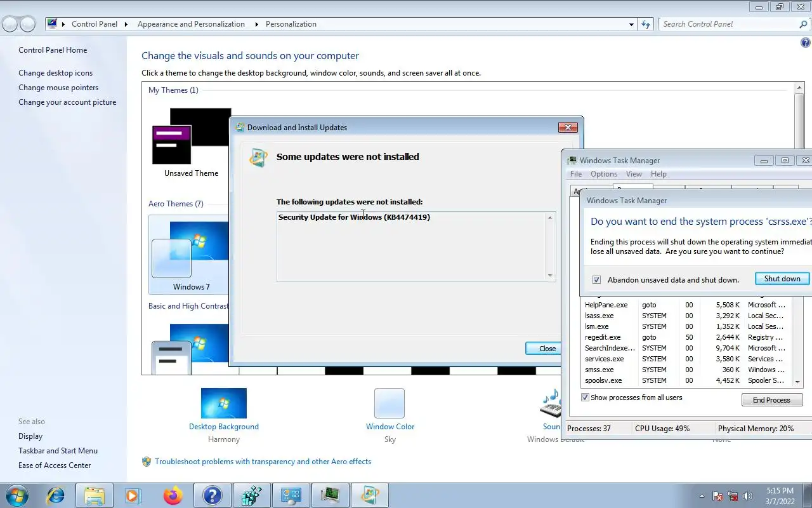Image resolution: width=812 pixels, height=508 pixels.
Task: Launch Firefox from the taskbar
Action: pos(173,495)
